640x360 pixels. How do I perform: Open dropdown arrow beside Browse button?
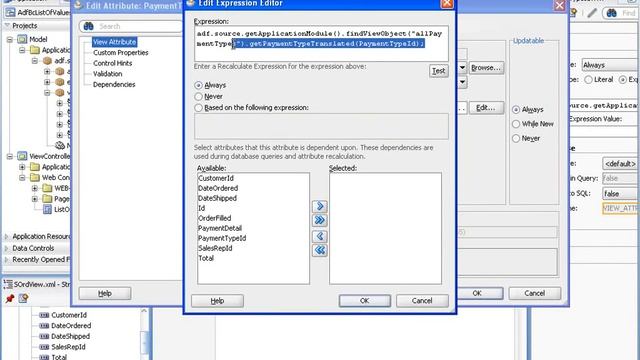coord(462,68)
